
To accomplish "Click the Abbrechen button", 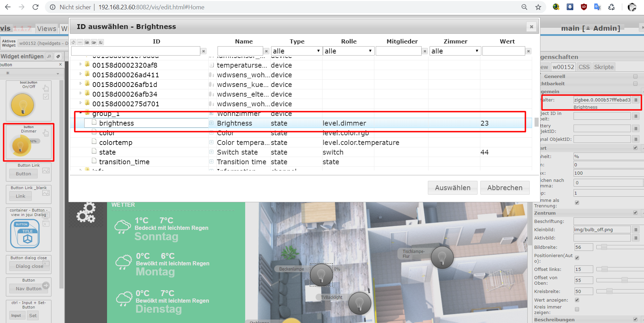I will [504, 188].
